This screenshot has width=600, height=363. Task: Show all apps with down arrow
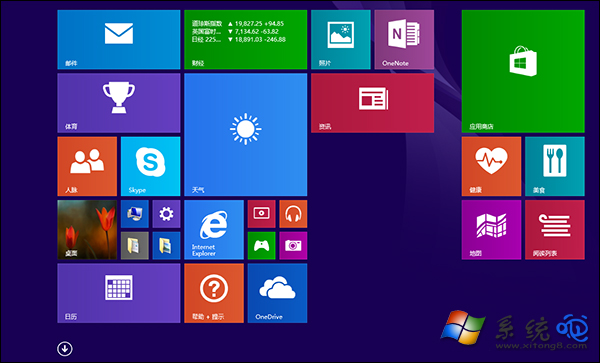(65, 348)
